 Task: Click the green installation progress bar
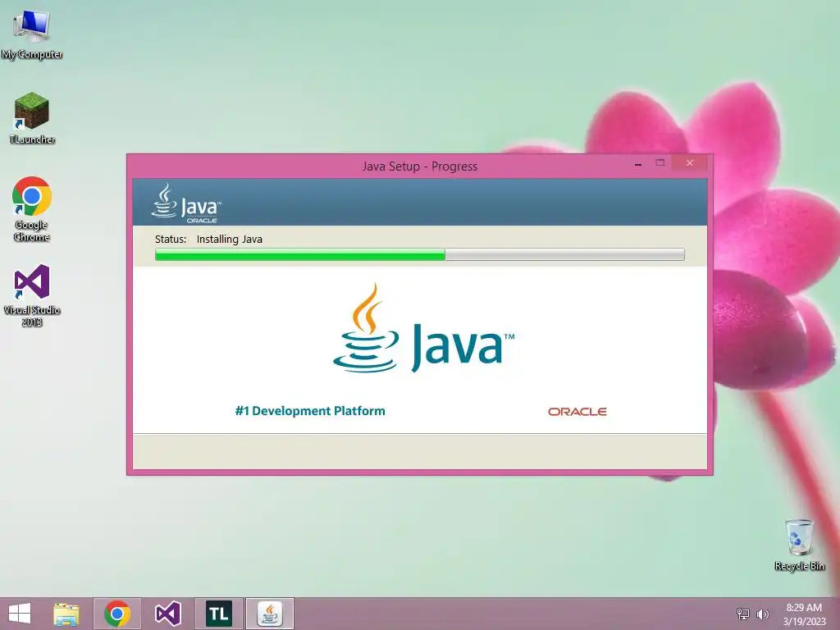pyautogui.click(x=419, y=254)
